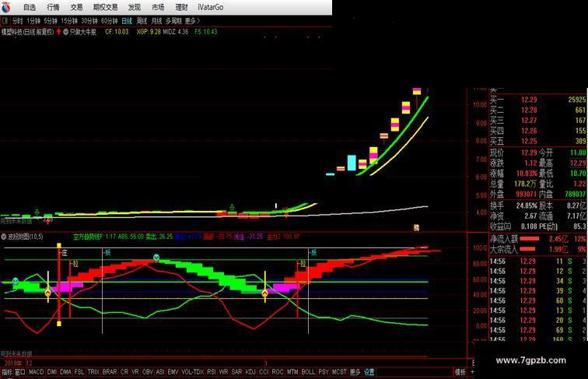Viewport: 588px width, 379px height.
Task: Select the 日线 daily period
Action: click(127, 21)
